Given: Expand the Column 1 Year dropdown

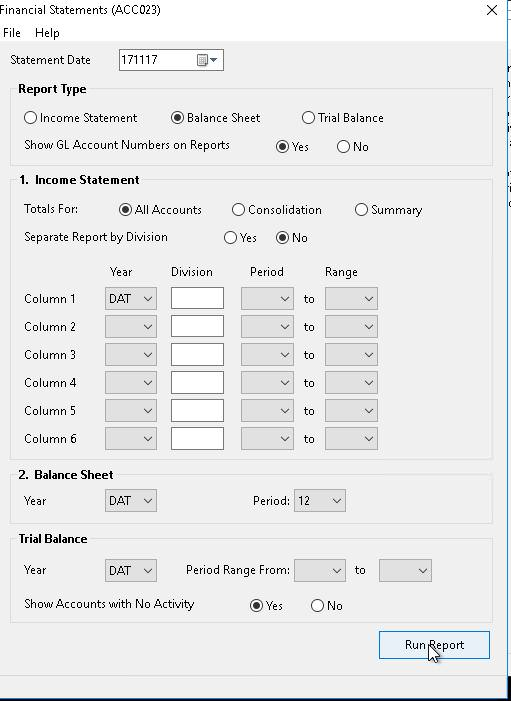Looking at the screenshot, I should click(x=131, y=299).
